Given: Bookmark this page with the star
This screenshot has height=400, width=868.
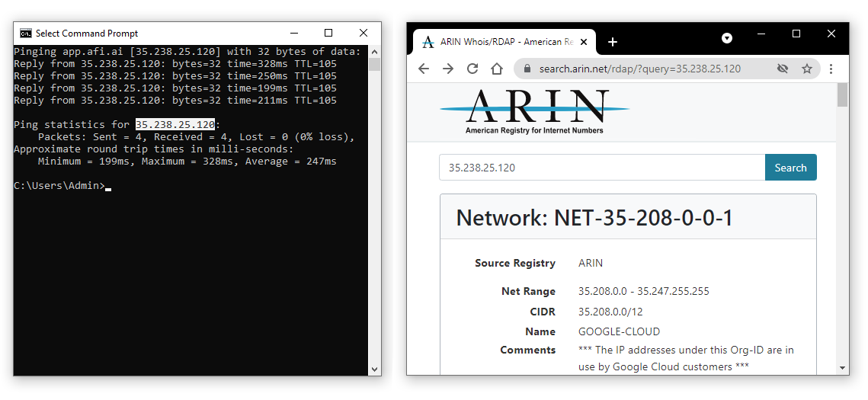Looking at the screenshot, I should click(x=806, y=69).
